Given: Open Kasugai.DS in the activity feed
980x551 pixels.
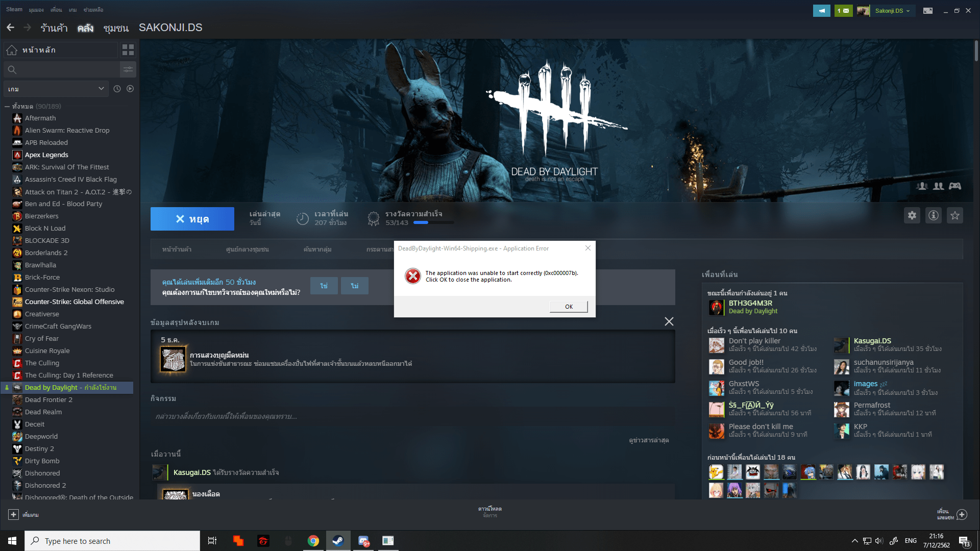Looking at the screenshot, I should [192, 473].
